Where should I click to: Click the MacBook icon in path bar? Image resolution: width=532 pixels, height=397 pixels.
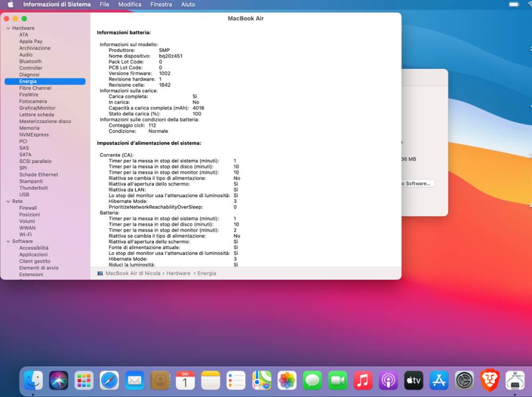100,273
